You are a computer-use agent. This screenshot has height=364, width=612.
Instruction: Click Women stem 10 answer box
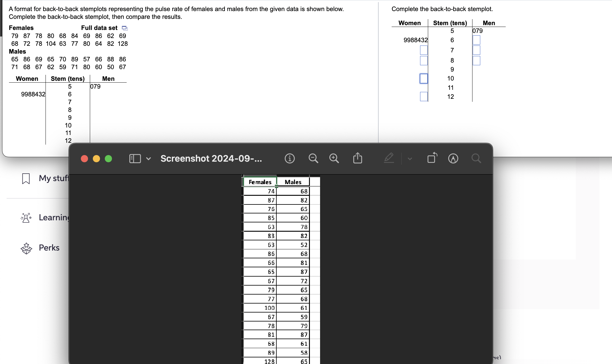424,78
